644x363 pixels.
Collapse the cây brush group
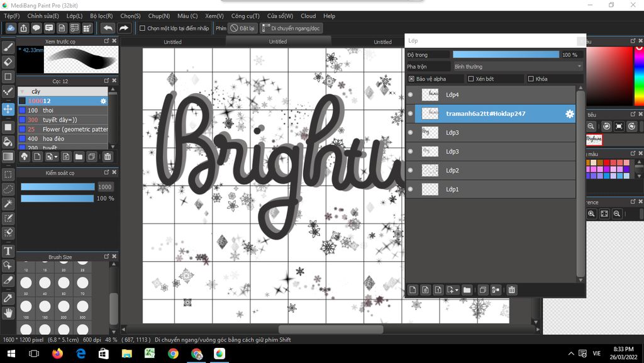tap(22, 92)
